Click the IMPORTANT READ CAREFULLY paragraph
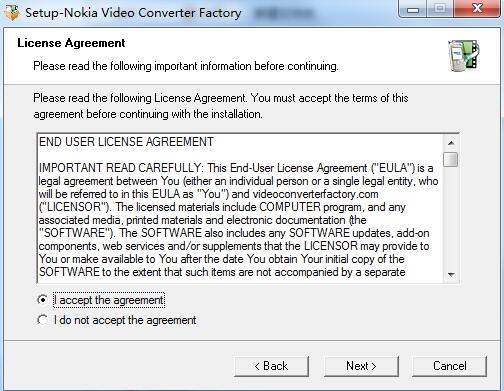This screenshot has width=504, height=391. click(238, 220)
